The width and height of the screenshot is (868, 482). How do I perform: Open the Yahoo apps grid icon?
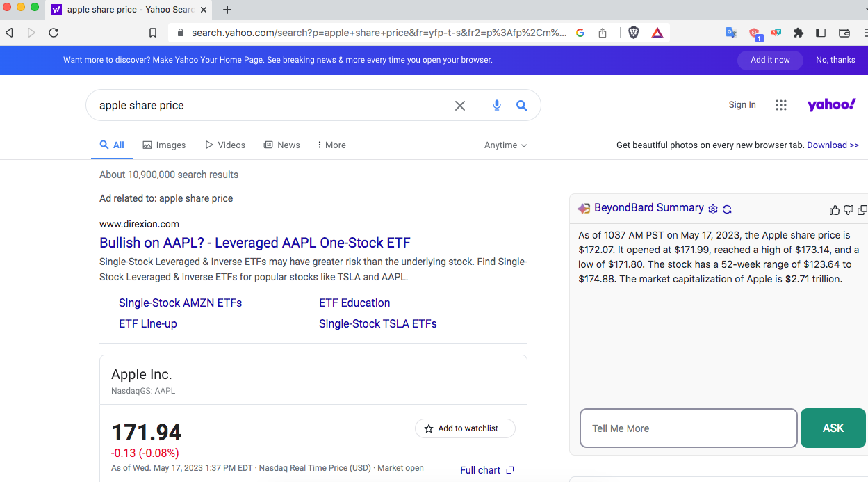(x=781, y=105)
